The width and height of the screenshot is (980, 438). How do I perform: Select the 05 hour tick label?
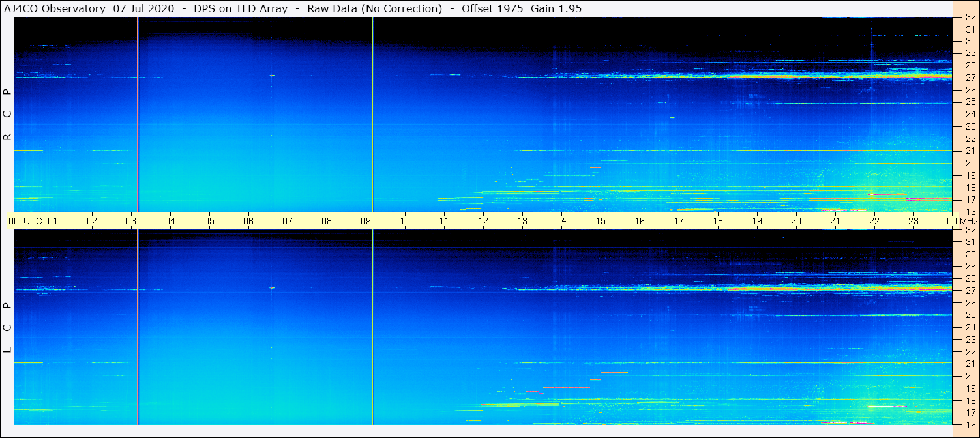[x=209, y=221]
